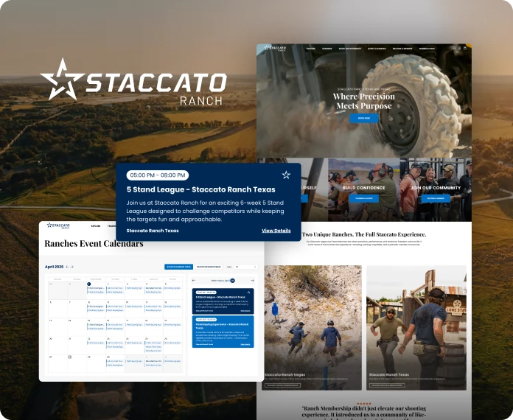513x420 pixels.
Task: Click the 'April 2026' month label
Action: coord(54,267)
